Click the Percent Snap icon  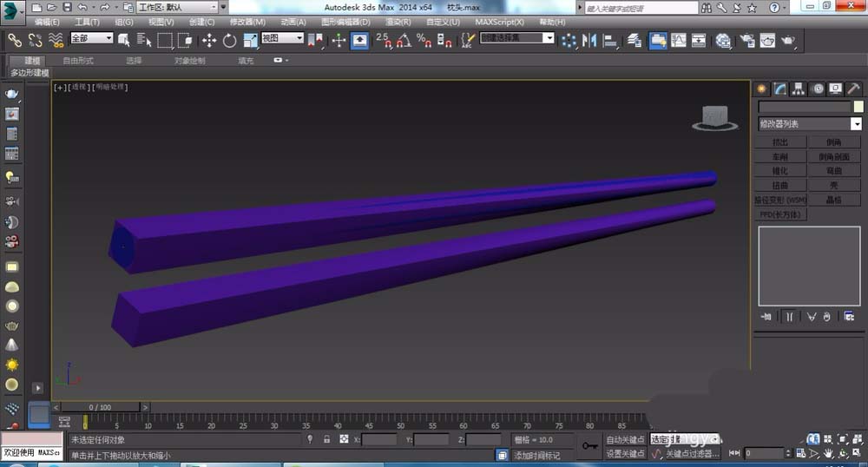click(x=424, y=40)
